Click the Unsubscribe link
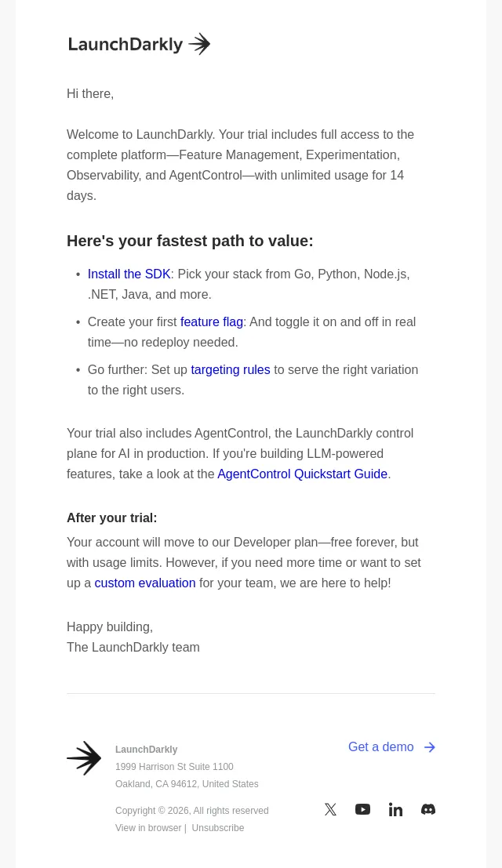This screenshot has width=502, height=868. (x=217, y=827)
